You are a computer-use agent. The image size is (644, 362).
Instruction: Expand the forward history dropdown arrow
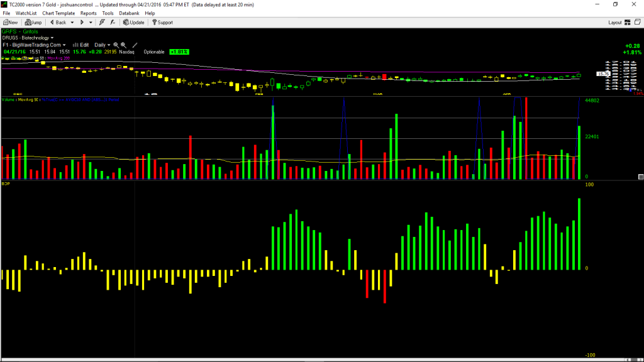[x=91, y=23]
